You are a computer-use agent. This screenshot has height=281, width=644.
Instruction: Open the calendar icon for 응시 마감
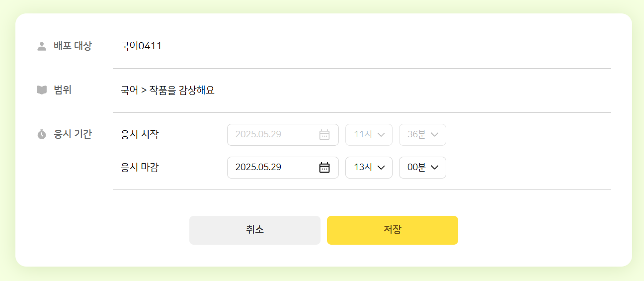click(x=324, y=168)
